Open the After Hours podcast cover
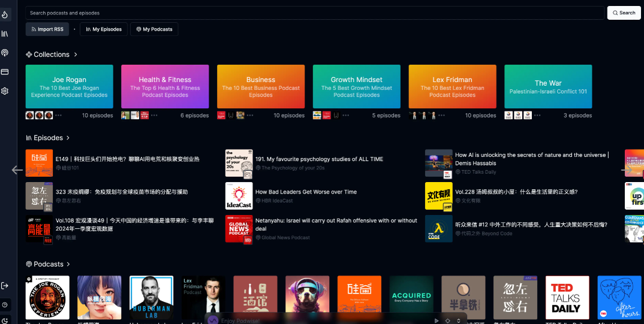Viewport: 644px width, 324px height. pos(619,298)
